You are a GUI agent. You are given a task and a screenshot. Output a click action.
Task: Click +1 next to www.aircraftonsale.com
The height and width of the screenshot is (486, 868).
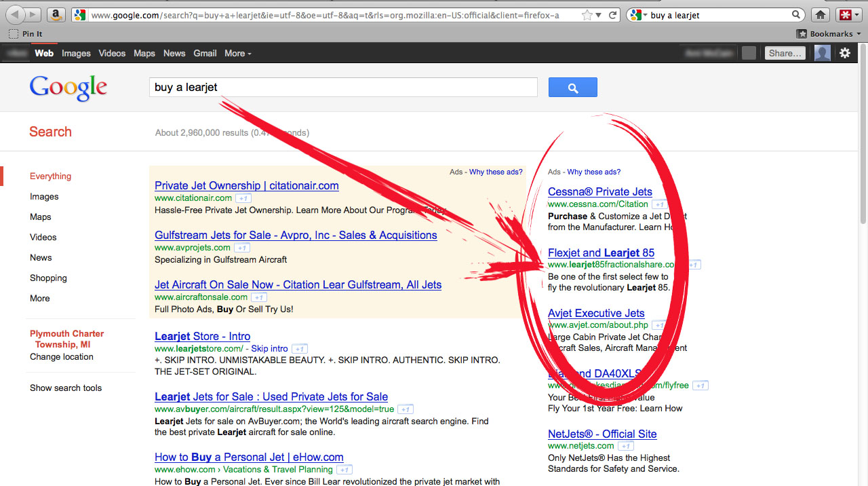pyautogui.click(x=259, y=297)
